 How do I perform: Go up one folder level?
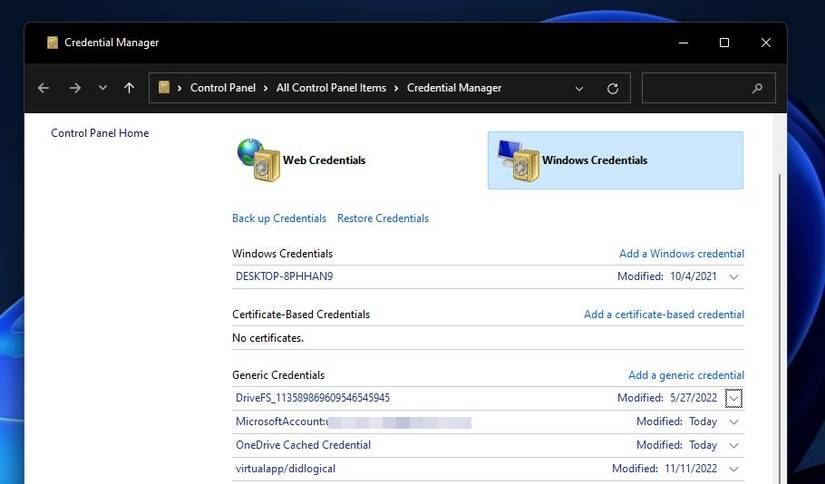pyautogui.click(x=129, y=88)
